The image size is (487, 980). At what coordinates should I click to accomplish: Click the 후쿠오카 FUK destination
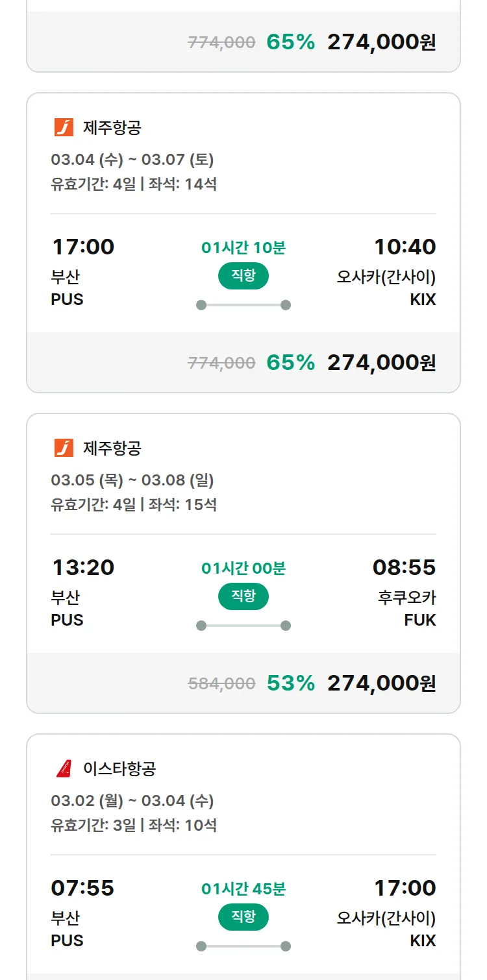[x=407, y=608]
